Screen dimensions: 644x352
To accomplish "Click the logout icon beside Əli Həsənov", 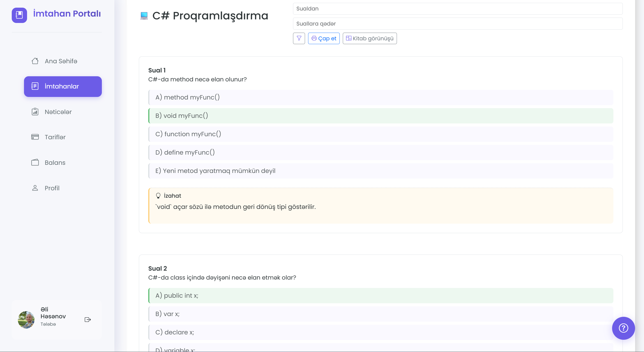I will coord(88,320).
